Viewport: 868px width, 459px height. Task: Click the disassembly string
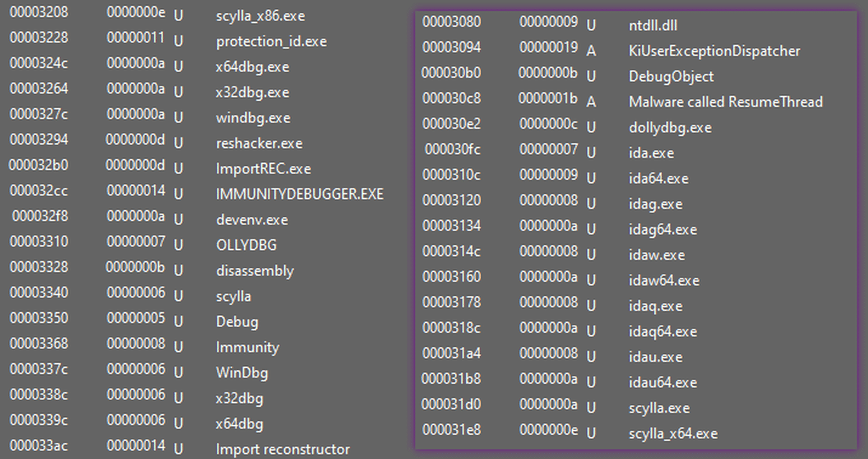point(255,271)
